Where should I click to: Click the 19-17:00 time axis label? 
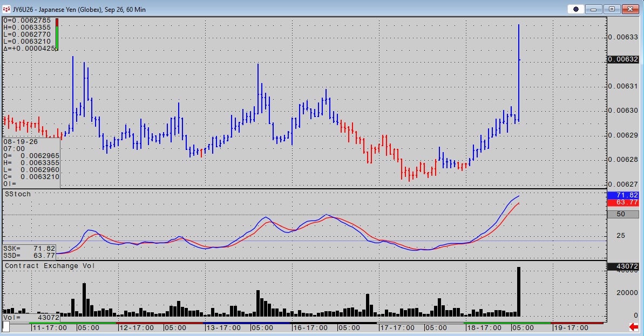pyautogui.click(x=571, y=328)
